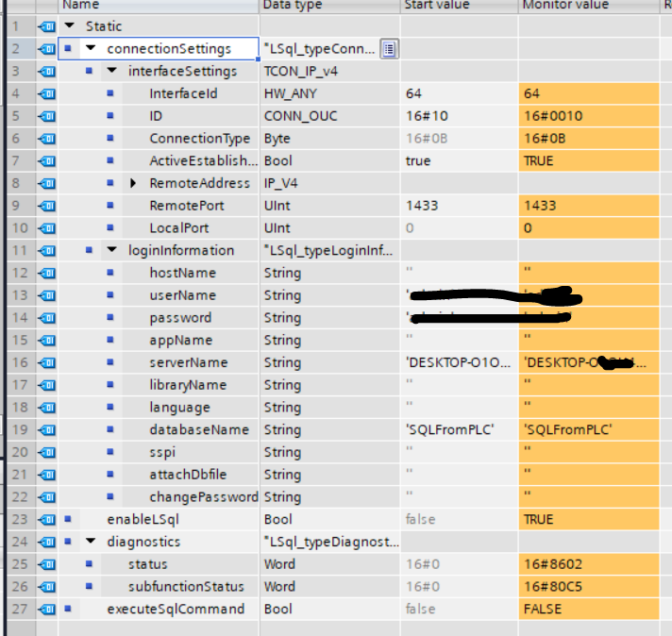This screenshot has height=636, width=672.
Task: Collapse the loginInformation structure
Action: coord(111,250)
